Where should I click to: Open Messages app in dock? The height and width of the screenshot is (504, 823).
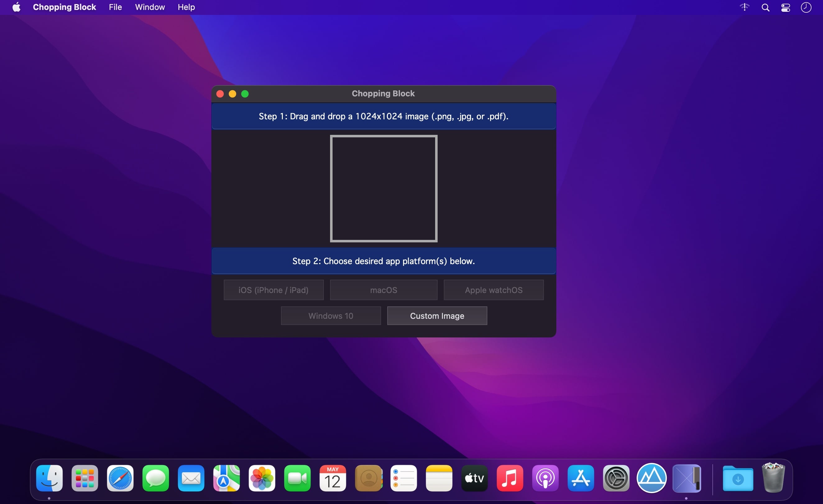pos(155,478)
